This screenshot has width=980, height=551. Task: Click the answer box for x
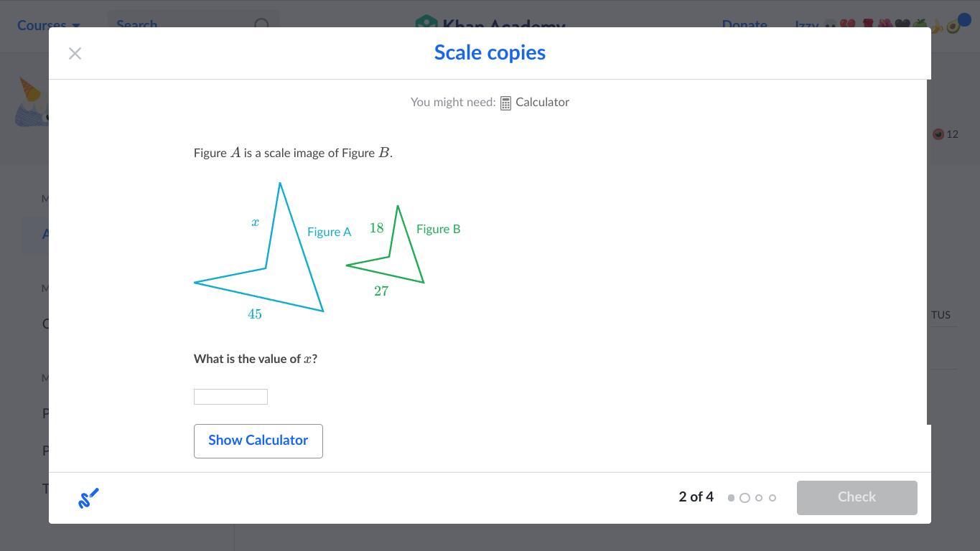point(230,397)
